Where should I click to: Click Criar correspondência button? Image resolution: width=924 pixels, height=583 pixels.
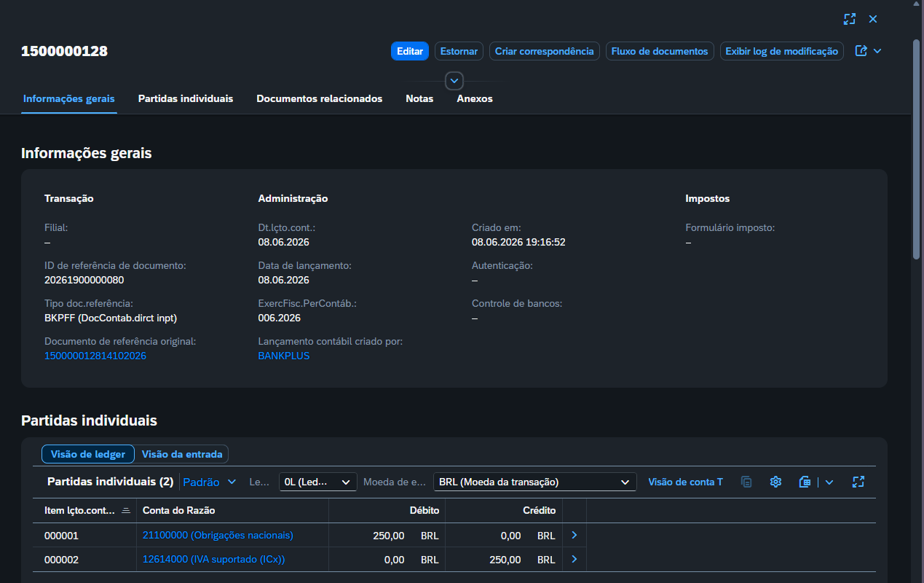click(x=545, y=51)
